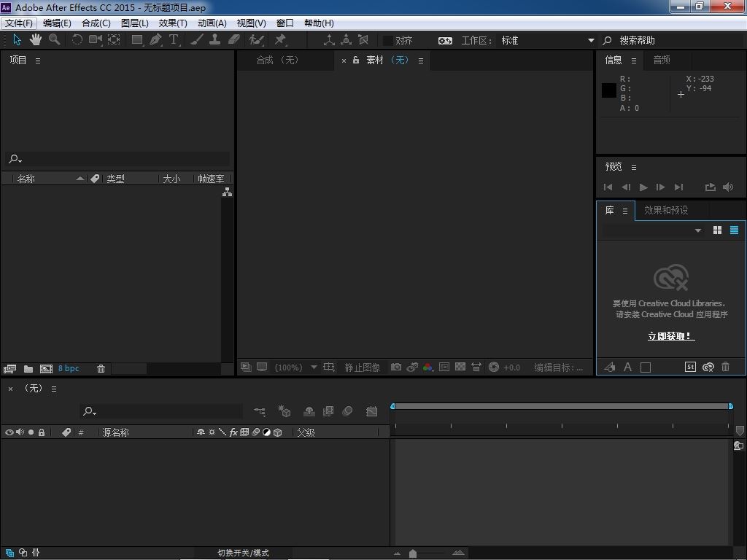Screen dimensions: 747x560
Task: Open the 工作区 标准 workspace dropdown
Action: [x=548, y=41]
